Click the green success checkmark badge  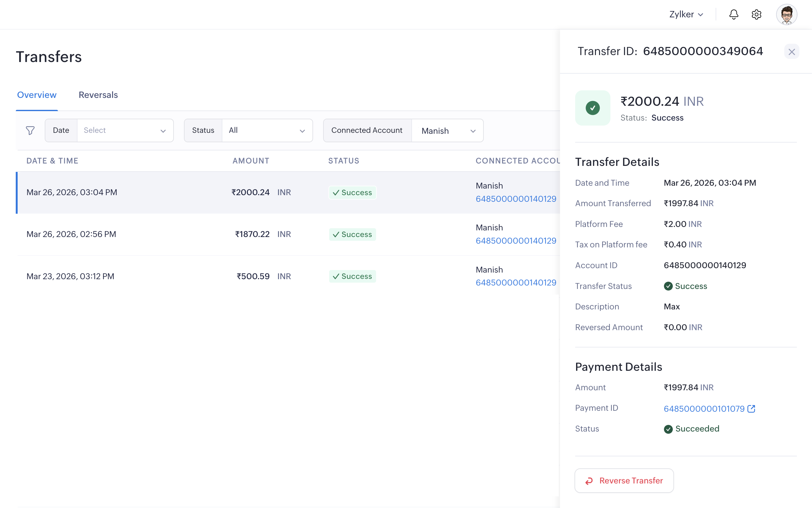(x=592, y=108)
